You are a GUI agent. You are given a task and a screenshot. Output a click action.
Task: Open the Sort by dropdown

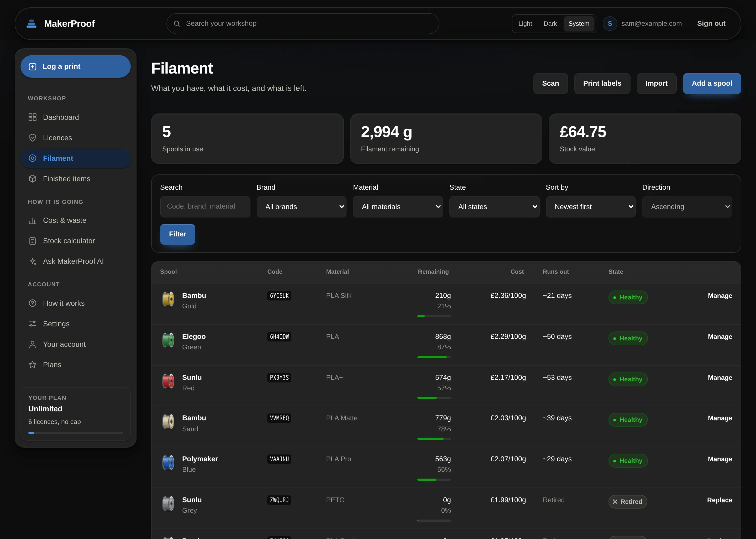click(591, 207)
